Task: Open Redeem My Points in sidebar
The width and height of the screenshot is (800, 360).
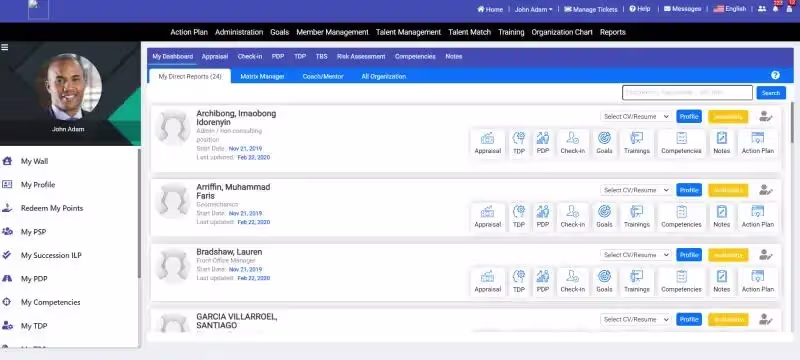Action: click(52, 208)
